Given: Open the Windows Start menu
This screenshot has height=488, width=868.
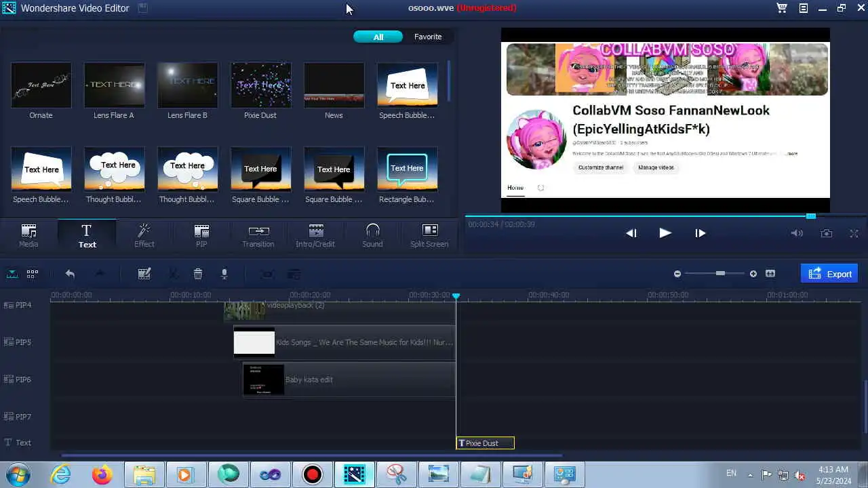Looking at the screenshot, I should 18,474.
